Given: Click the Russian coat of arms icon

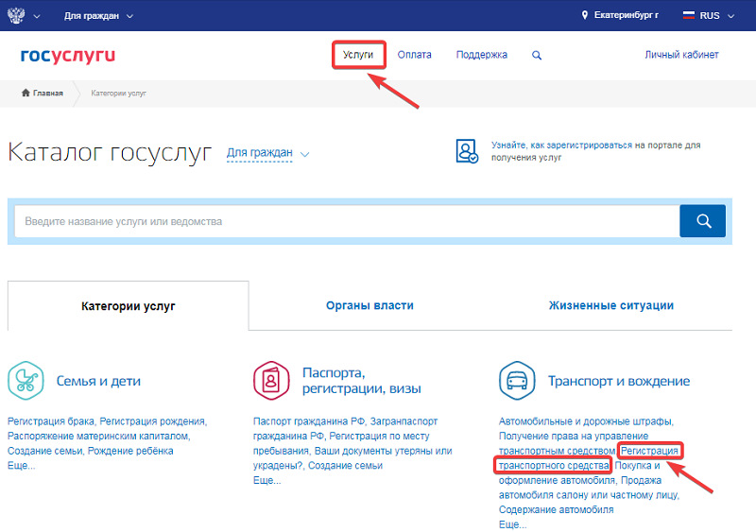Looking at the screenshot, I should click(16, 15).
